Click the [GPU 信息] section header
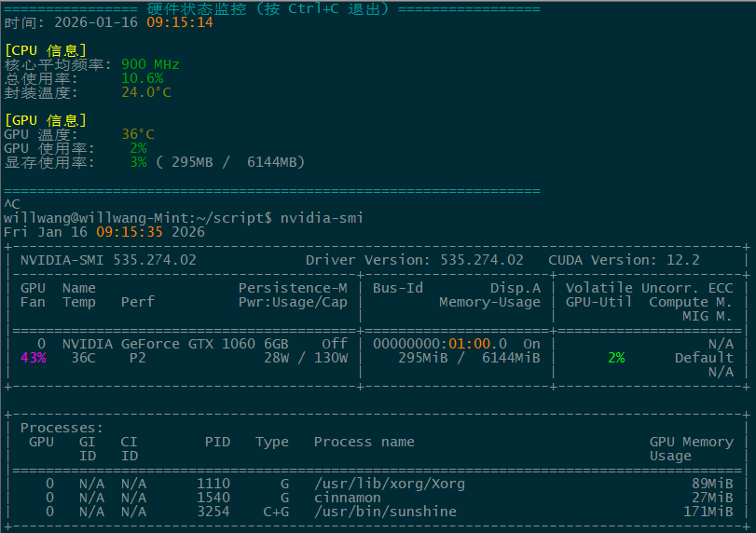The width and height of the screenshot is (756, 533). (46, 120)
